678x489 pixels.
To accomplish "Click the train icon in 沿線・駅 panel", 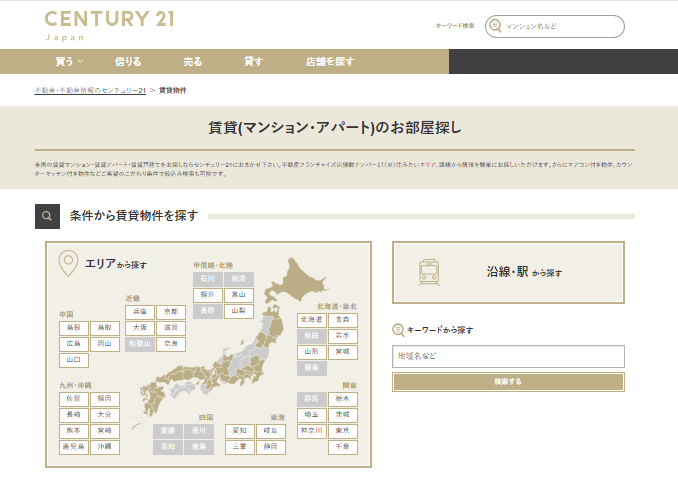I will click(430, 271).
